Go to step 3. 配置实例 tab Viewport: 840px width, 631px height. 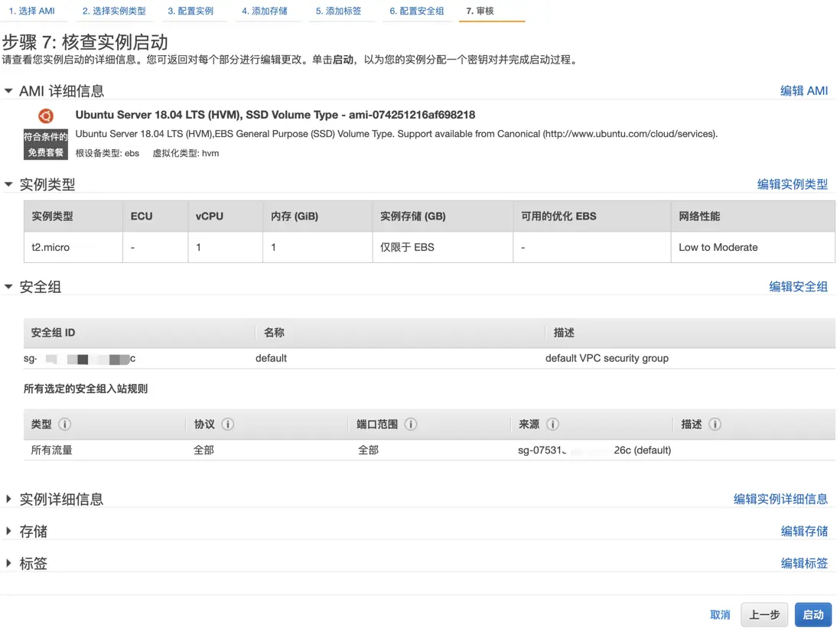coord(190,11)
